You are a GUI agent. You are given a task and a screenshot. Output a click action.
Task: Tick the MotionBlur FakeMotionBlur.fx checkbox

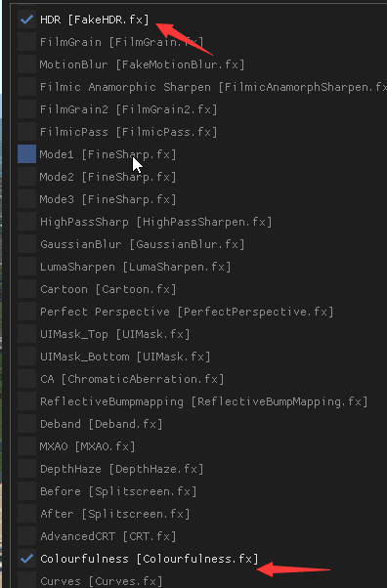[26, 64]
